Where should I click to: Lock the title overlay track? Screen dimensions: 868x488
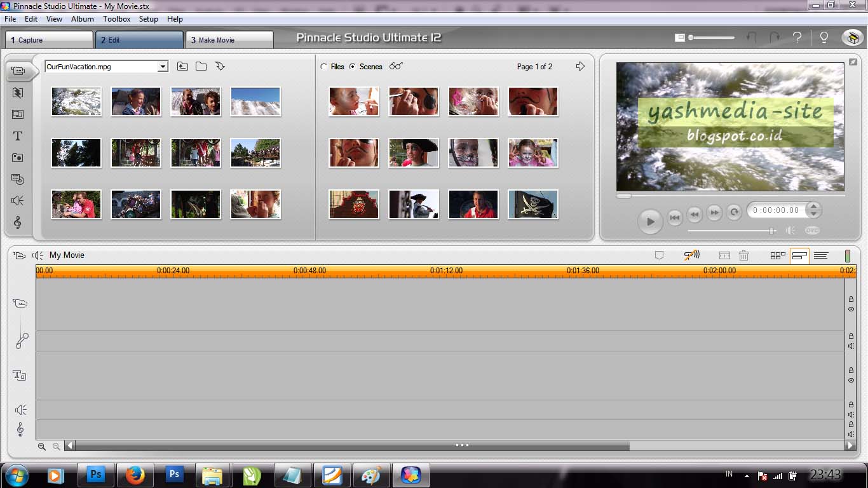tap(851, 370)
